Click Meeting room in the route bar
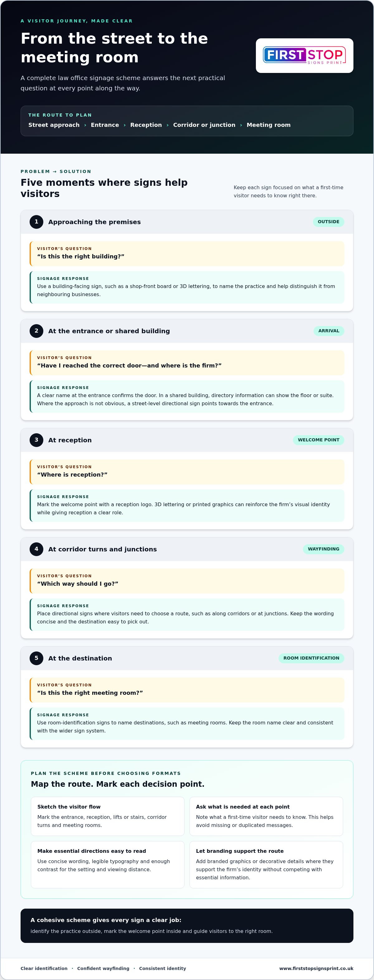Screen dimensions: 374x980 click(269, 125)
